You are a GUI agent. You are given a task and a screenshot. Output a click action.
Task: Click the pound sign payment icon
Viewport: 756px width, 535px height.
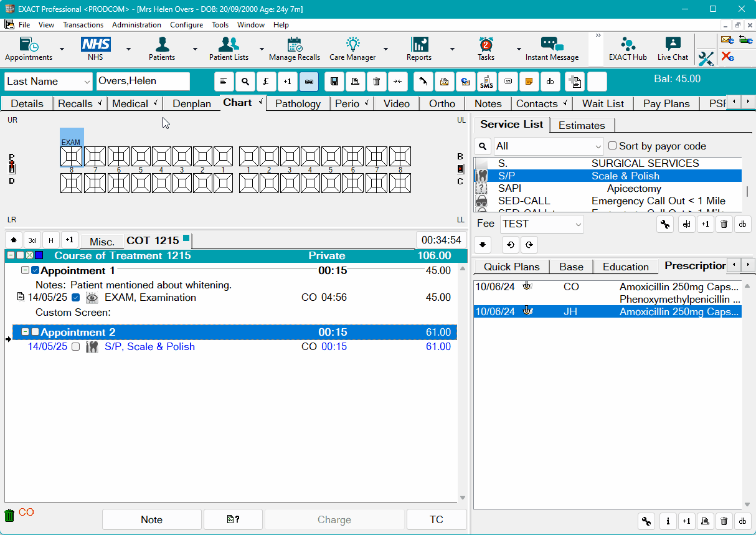coord(266,82)
